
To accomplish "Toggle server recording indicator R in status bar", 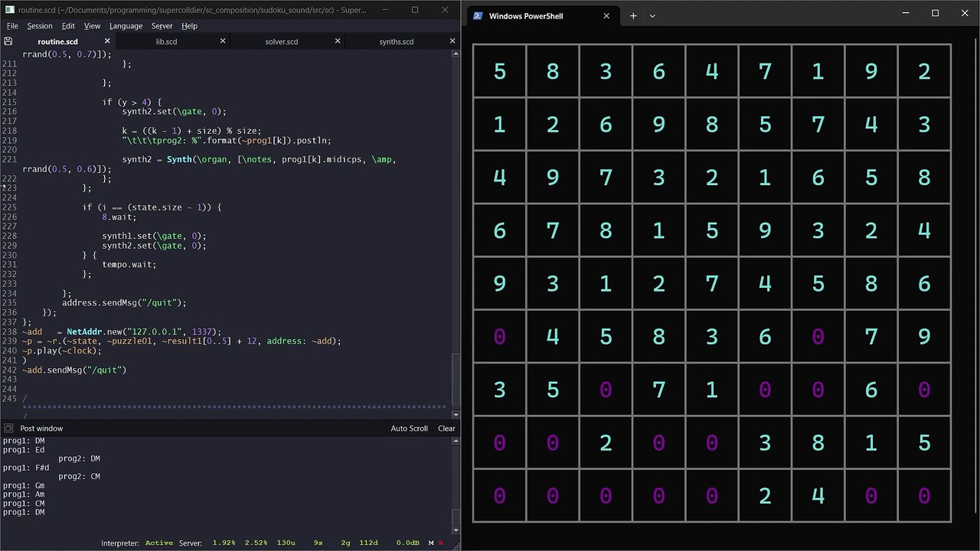I will (x=441, y=543).
